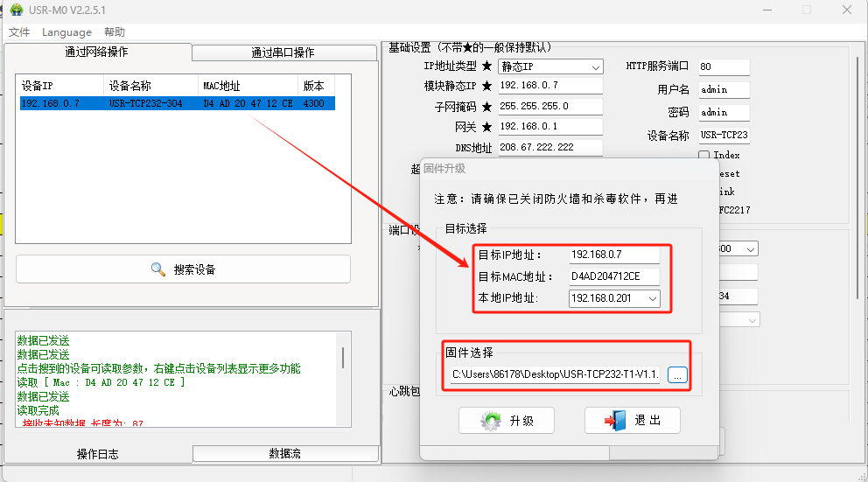Viewport: 868px width, 482px height.
Task: Expand the baud rate dropdown behind dialog
Action: pyautogui.click(x=751, y=249)
